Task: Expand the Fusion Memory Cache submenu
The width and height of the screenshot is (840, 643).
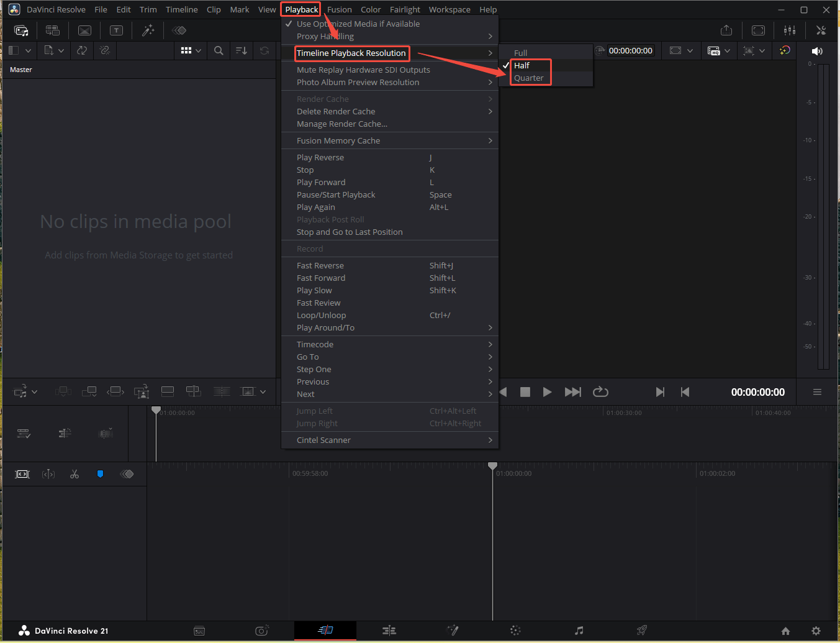Action: (390, 140)
